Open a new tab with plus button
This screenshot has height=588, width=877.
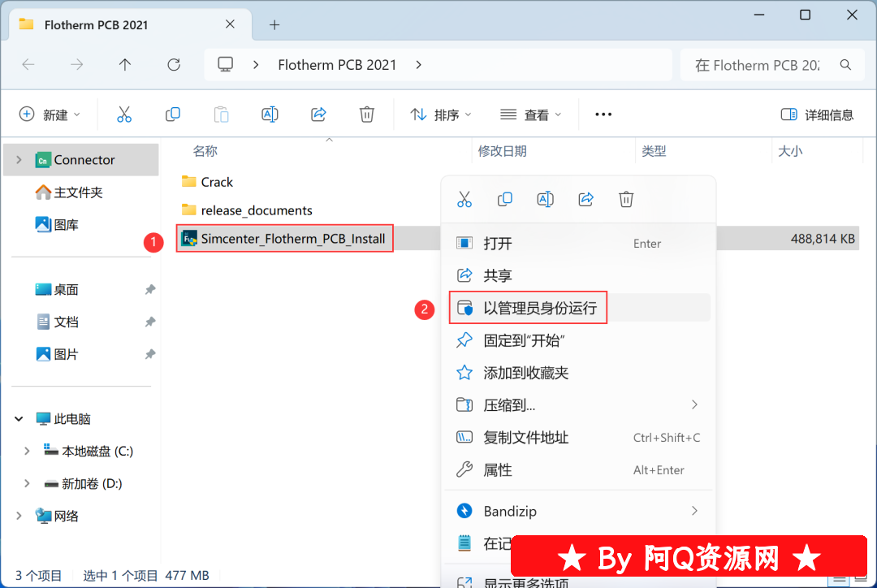point(274,24)
